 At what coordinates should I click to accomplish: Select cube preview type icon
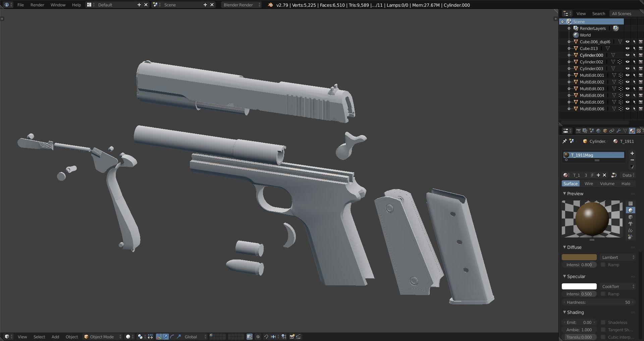[x=631, y=217]
